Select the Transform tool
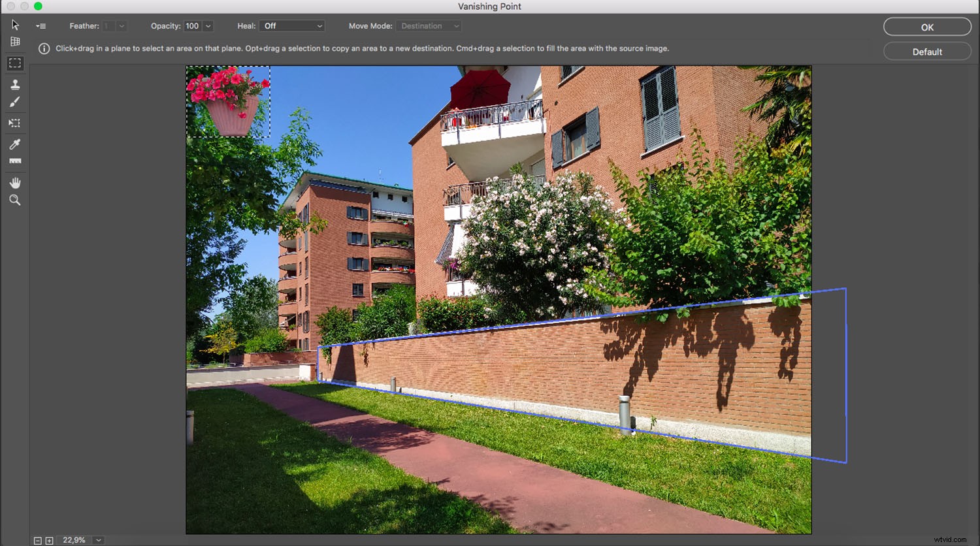980x546 pixels. pos(15,123)
